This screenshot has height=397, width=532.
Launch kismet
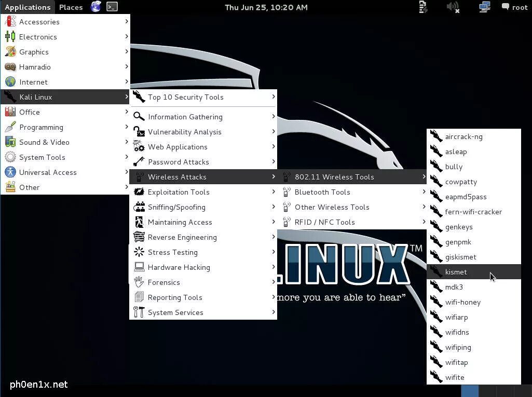point(474,272)
